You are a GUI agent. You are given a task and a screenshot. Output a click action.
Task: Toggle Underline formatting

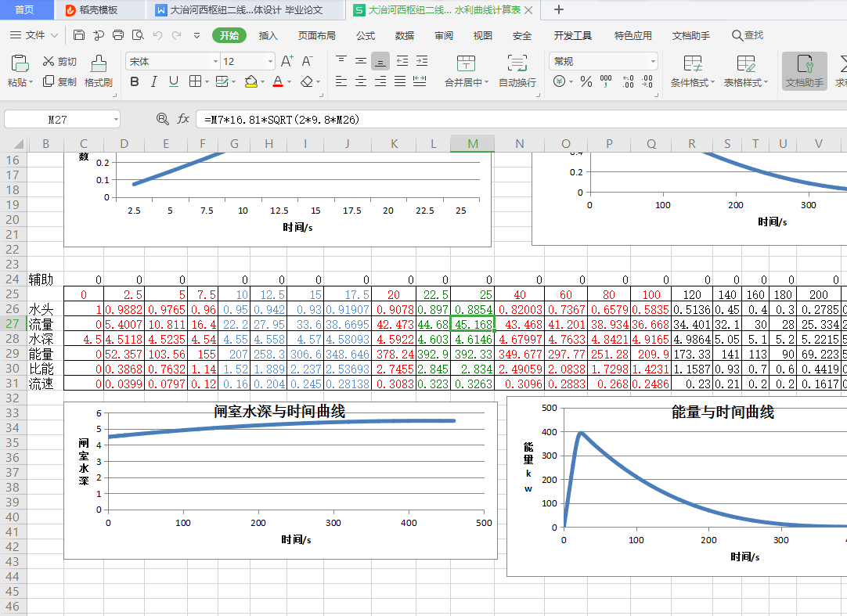[x=174, y=81]
